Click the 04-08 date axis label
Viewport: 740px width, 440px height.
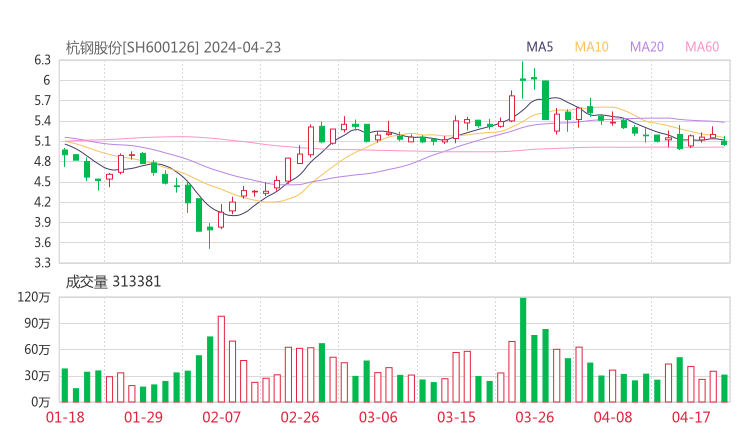[613, 417]
